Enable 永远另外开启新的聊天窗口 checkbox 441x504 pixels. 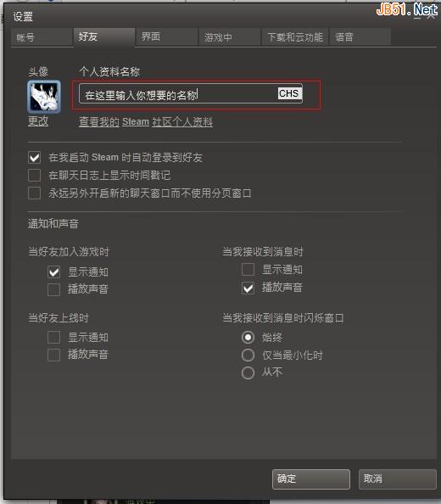35,193
